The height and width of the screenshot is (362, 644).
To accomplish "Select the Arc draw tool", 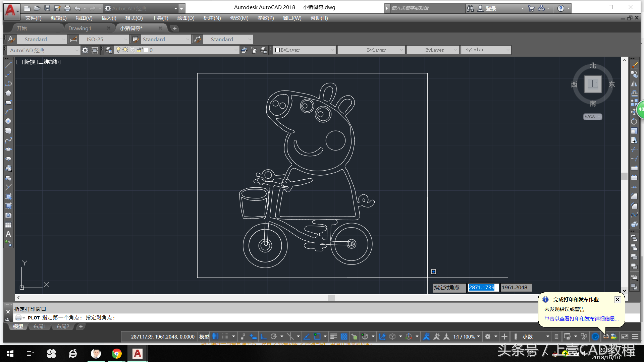I will coord(8,112).
